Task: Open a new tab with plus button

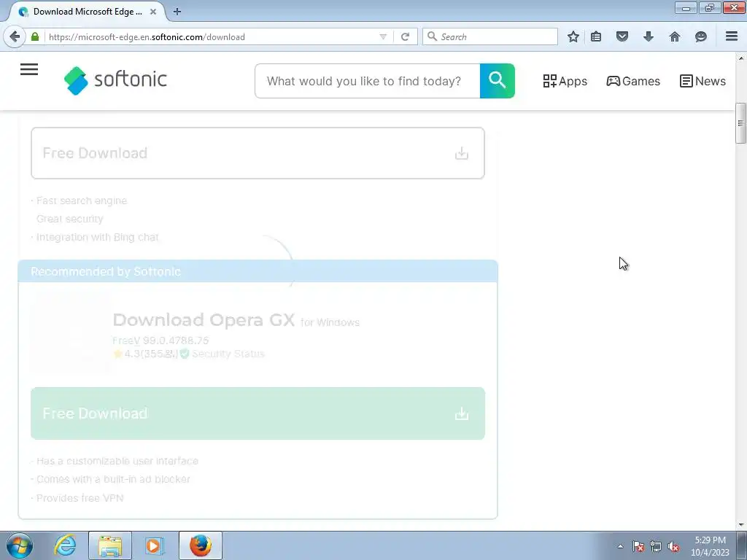Action: 177,12
